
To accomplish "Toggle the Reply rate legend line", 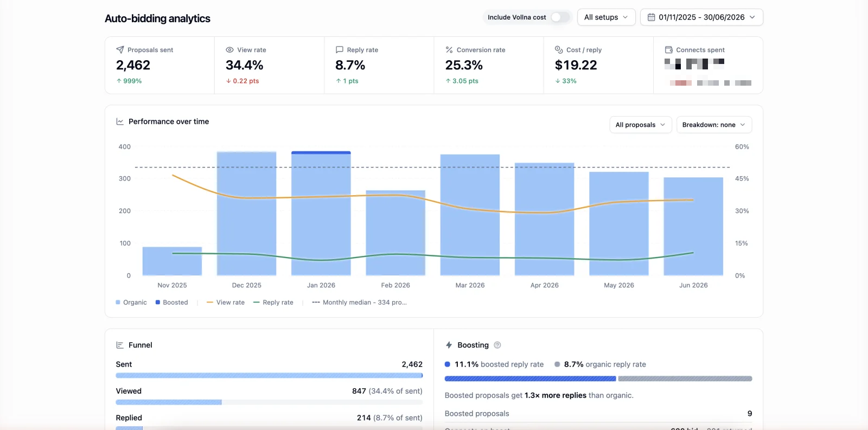I will pyautogui.click(x=273, y=303).
